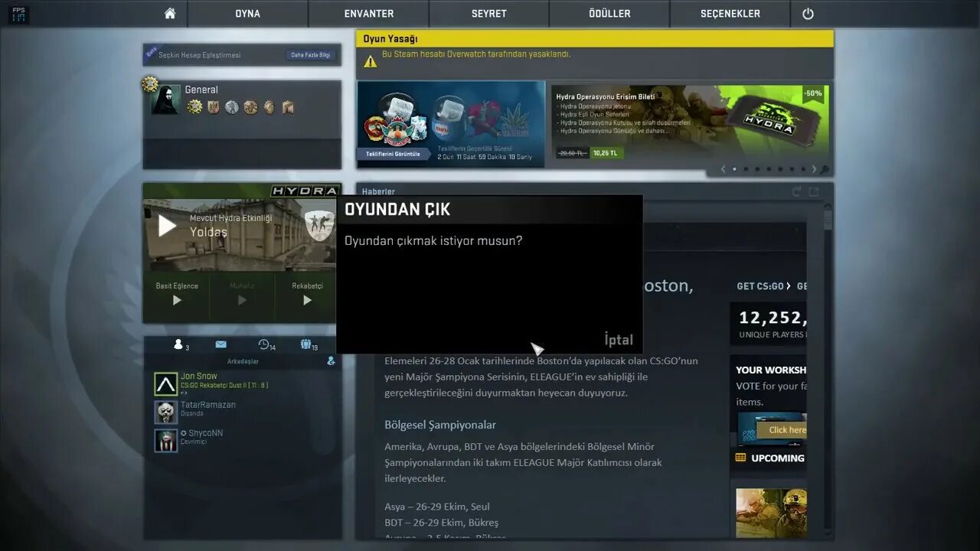Open the OYNA menu

click(247, 14)
